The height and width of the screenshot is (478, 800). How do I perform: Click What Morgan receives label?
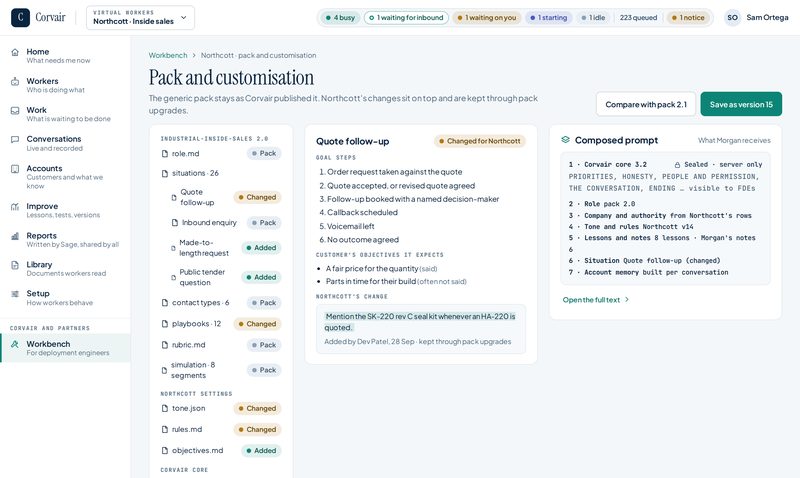click(734, 140)
